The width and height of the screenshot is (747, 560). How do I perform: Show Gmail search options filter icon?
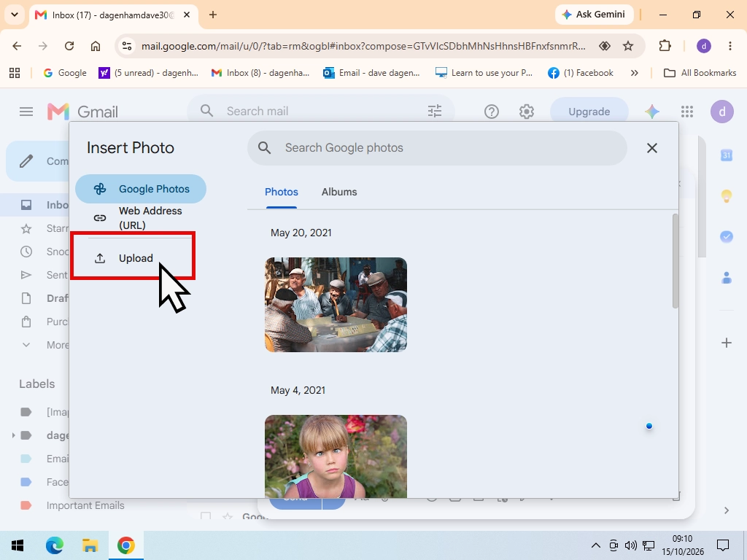[x=435, y=112]
